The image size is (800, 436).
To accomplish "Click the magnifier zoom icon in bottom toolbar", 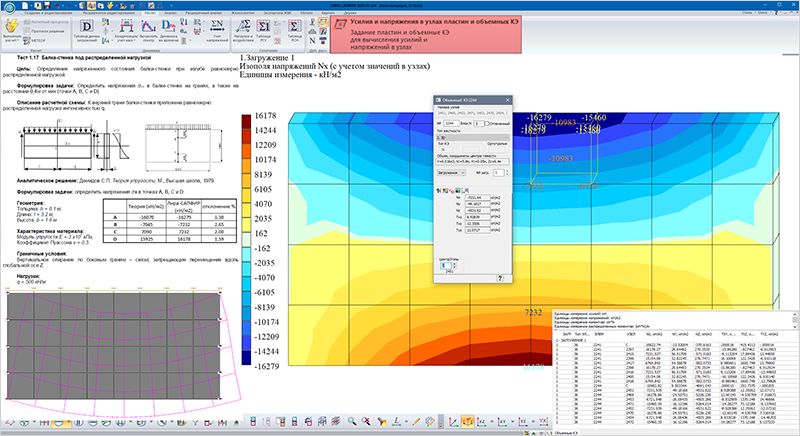I will pyautogui.click(x=352, y=421).
